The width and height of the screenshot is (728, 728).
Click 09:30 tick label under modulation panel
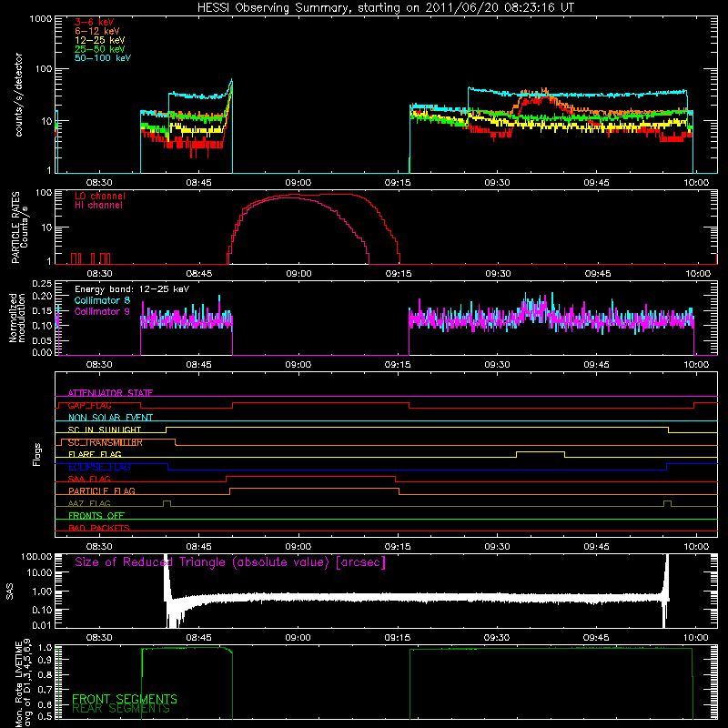click(x=497, y=365)
